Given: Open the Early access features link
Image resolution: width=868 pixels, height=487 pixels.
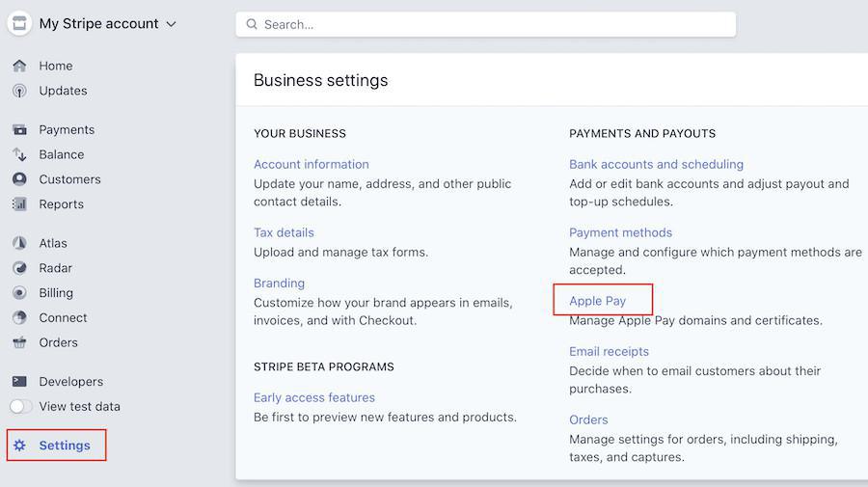Looking at the screenshot, I should pos(313,397).
